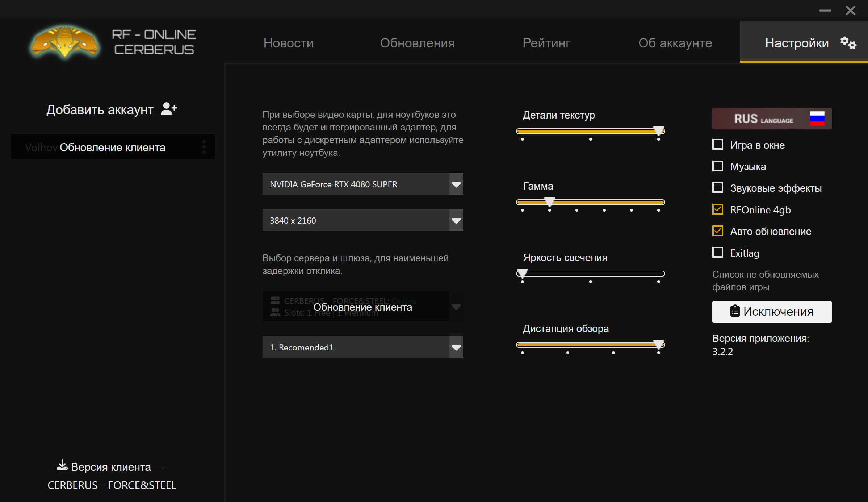Enable the Музыка checkbox
Image resolution: width=868 pixels, height=502 pixels.
717,166
